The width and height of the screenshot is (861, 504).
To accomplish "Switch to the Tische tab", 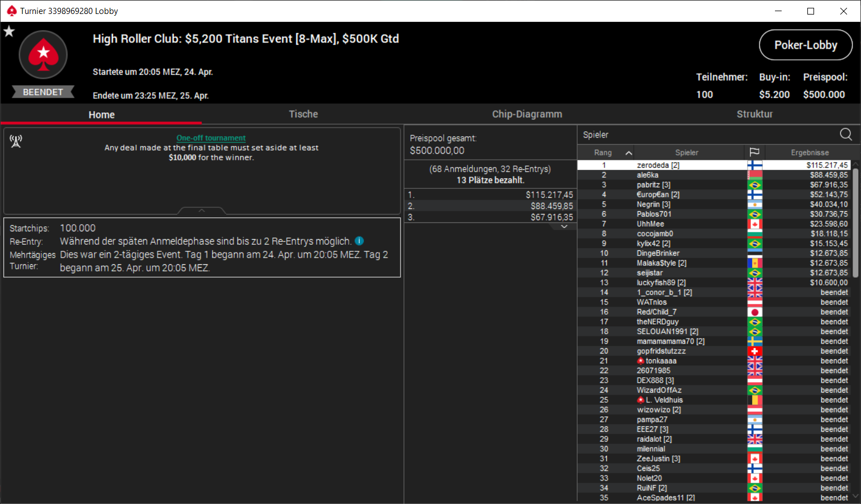I will 303,114.
